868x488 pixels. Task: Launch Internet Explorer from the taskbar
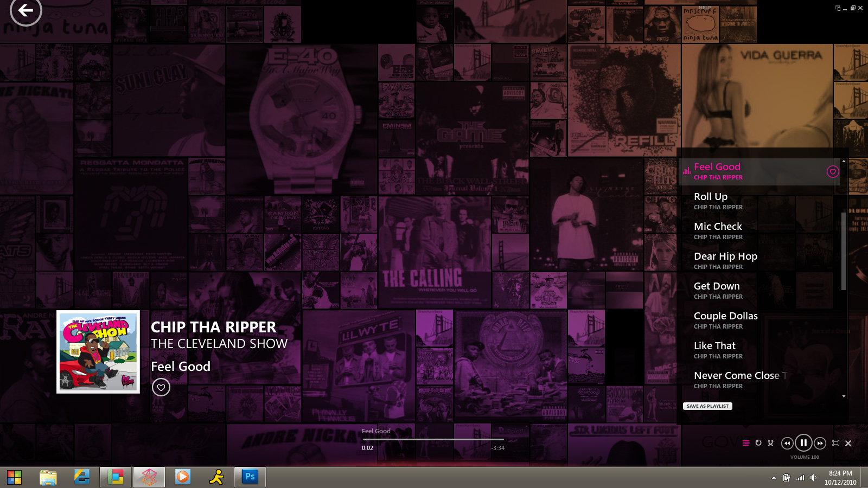point(82,477)
